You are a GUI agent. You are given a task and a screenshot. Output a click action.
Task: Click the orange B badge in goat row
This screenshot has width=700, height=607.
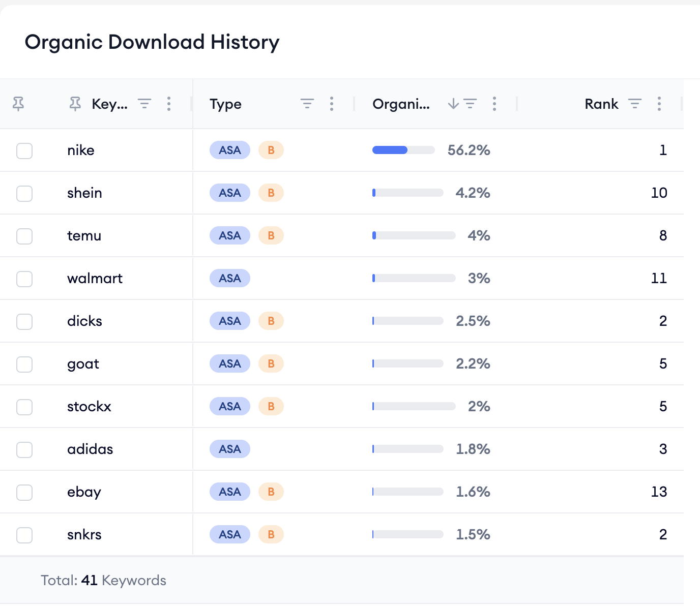(x=271, y=363)
